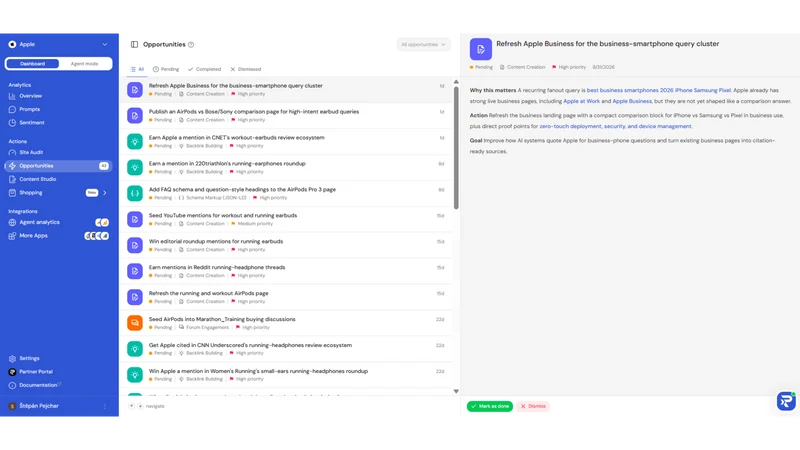Click lightbulb icon of CNN Underscored row
Image resolution: width=800 pixels, height=450 pixels.
point(135,349)
